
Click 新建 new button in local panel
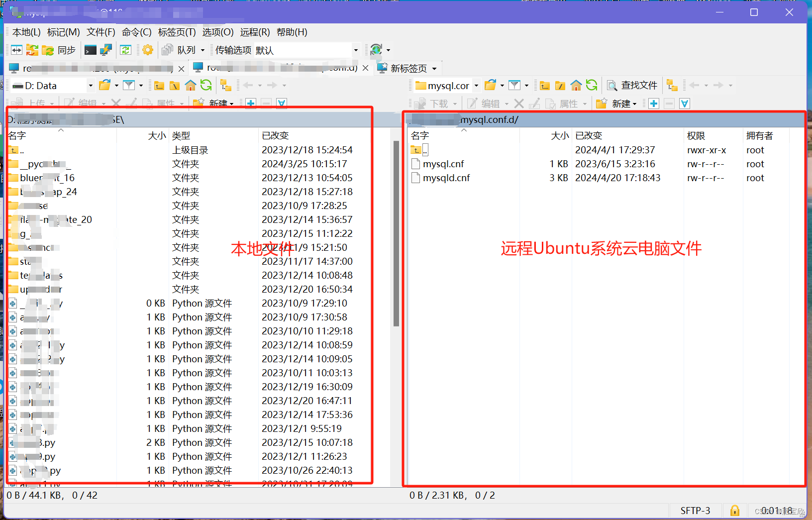coord(213,103)
